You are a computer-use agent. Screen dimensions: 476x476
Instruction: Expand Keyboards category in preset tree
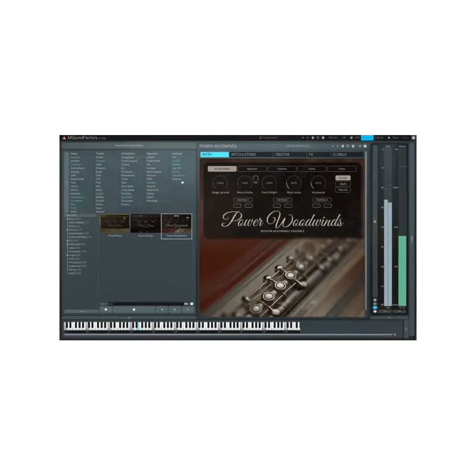[67, 245]
